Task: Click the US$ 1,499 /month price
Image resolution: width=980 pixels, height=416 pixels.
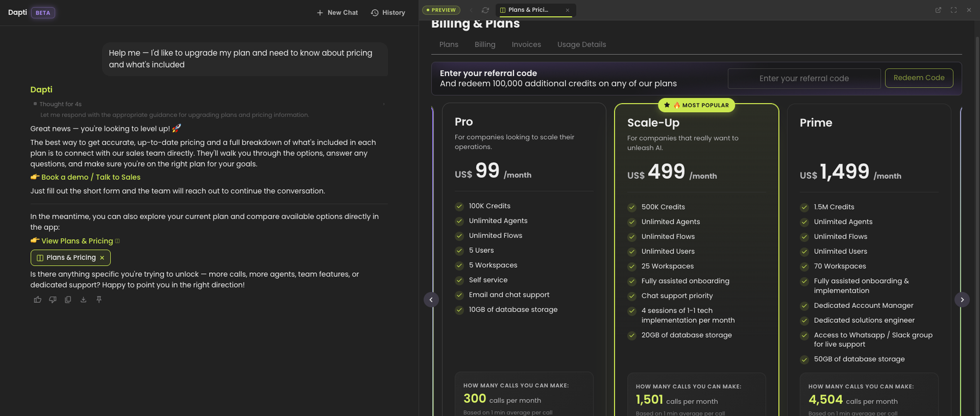Action: pos(850,172)
